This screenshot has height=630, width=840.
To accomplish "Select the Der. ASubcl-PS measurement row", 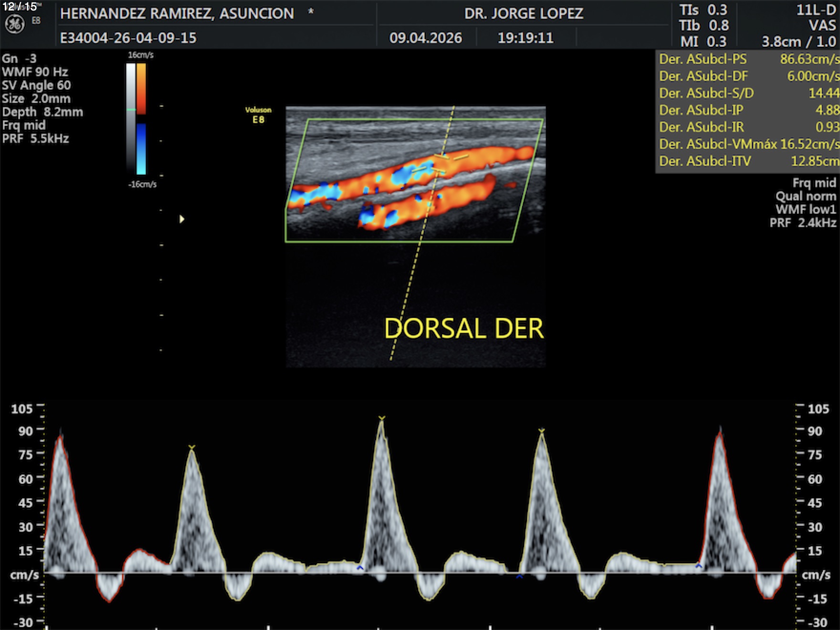I will pyautogui.click(x=748, y=59).
